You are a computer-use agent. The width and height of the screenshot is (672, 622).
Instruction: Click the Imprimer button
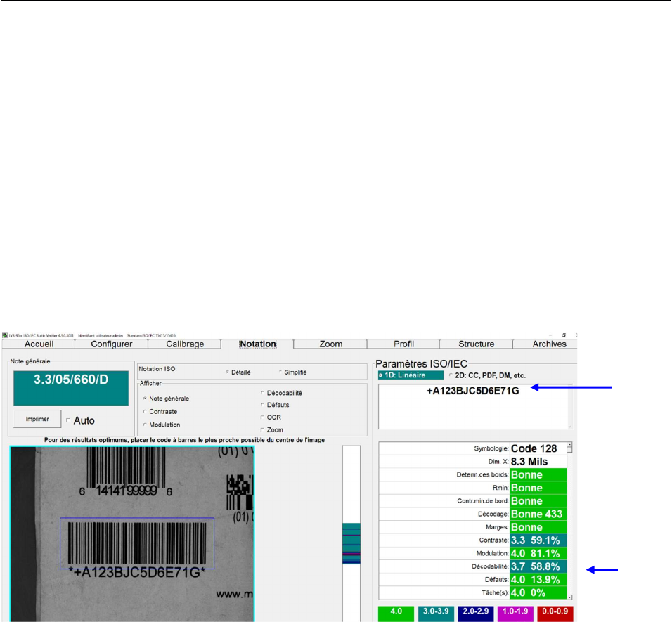[37, 419]
